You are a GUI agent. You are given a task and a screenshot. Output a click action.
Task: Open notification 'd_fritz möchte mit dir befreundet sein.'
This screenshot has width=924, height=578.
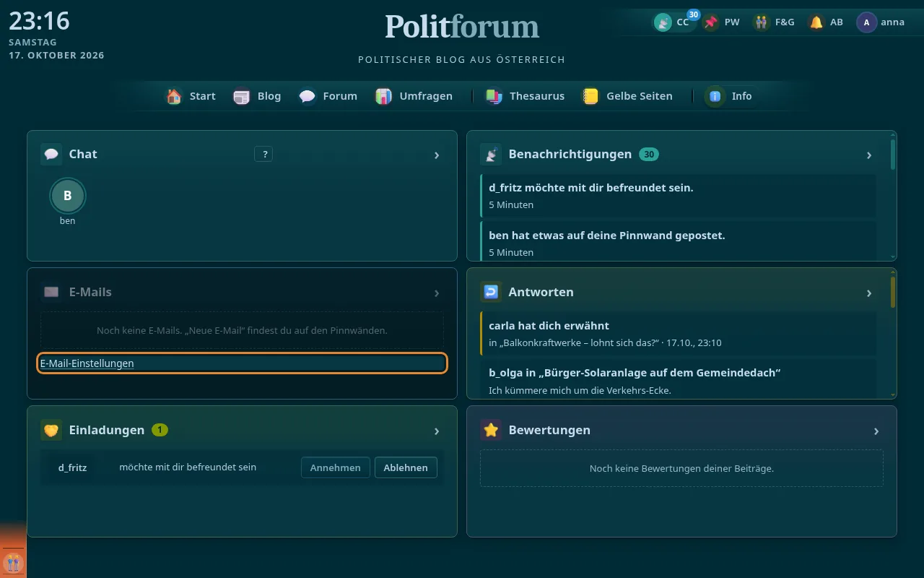coord(678,196)
